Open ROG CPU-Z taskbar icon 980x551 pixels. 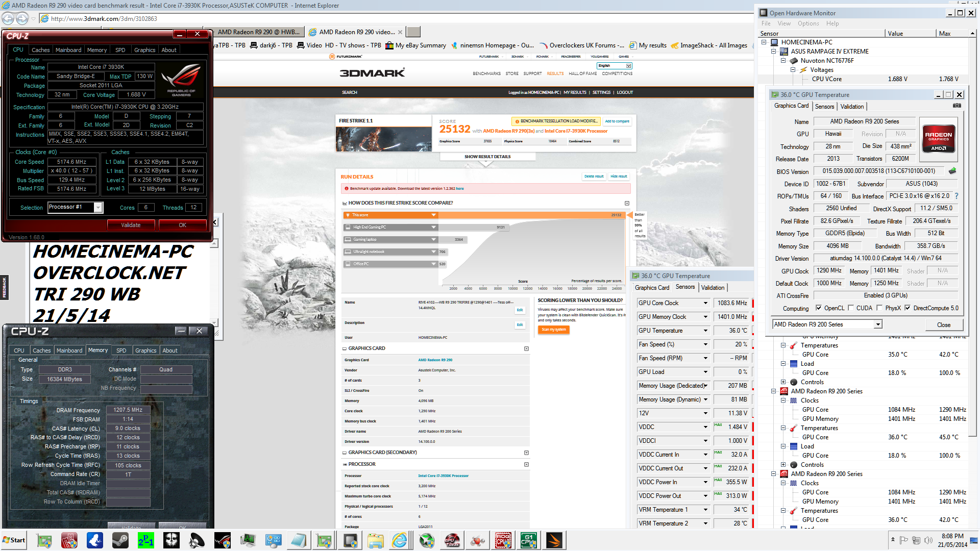click(503, 540)
